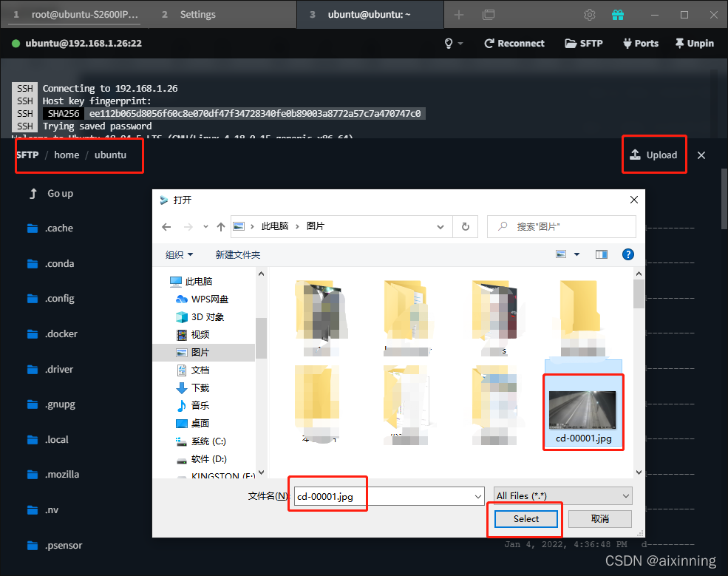Click the Select button in the dialog
The width and height of the screenshot is (728, 576).
point(526,519)
